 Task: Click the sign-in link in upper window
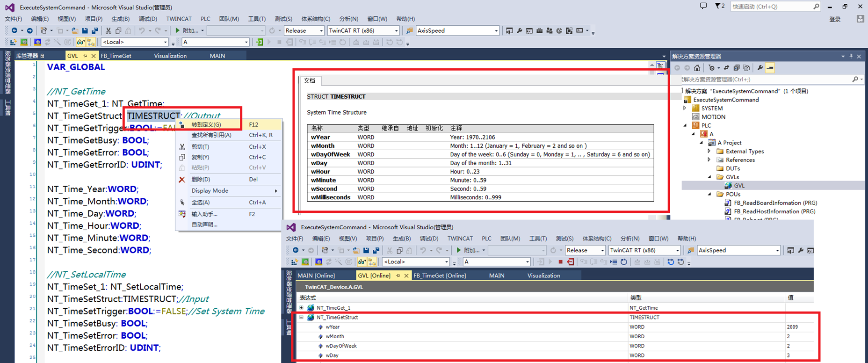tap(835, 19)
